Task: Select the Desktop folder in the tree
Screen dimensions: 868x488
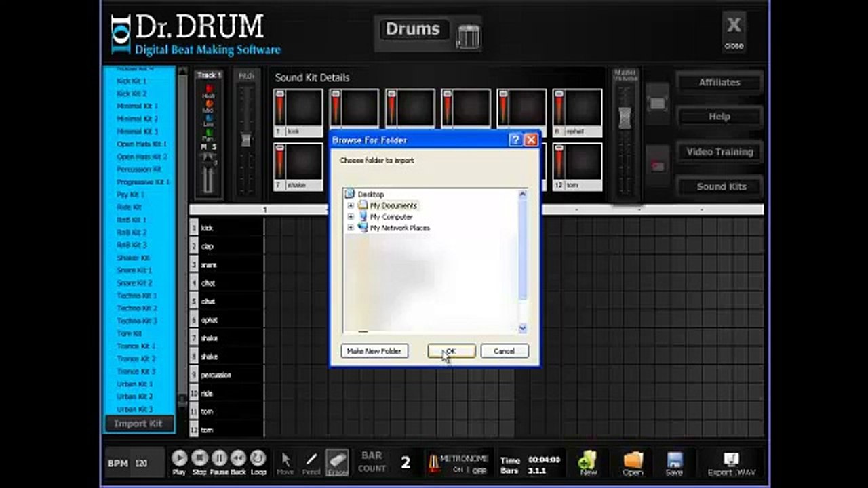Action: tap(370, 194)
